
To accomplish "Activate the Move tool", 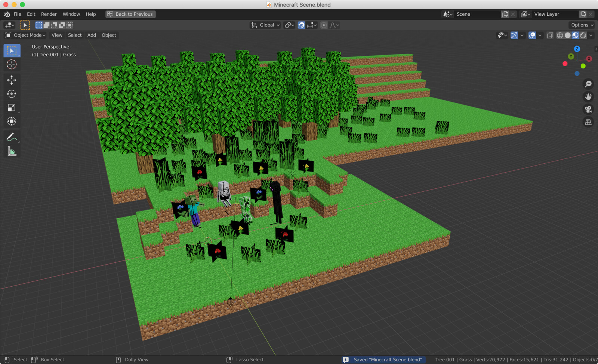I will [x=12, y=80].
